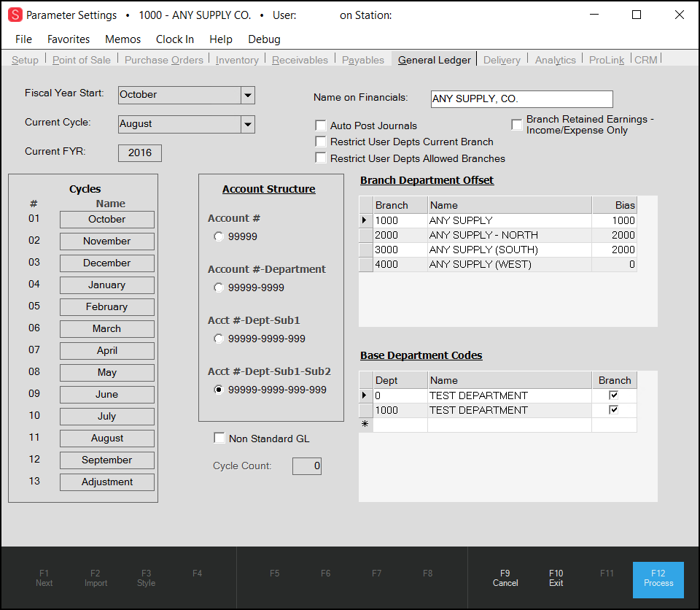Click the F12 Process button
This screenshot has width=700, height=610.
click(658, 579)
